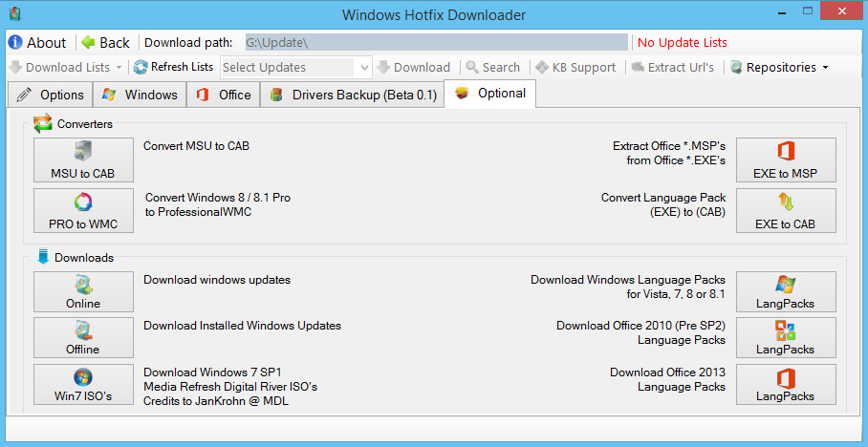Click "Extract Office *.MSP's" description text

click(669, 146)
